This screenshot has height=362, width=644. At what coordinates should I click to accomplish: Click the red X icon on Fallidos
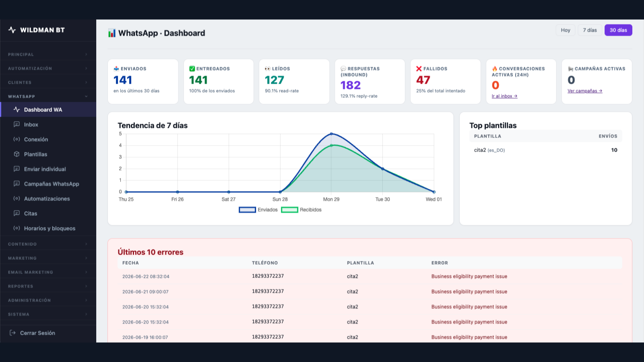[419, 68]
